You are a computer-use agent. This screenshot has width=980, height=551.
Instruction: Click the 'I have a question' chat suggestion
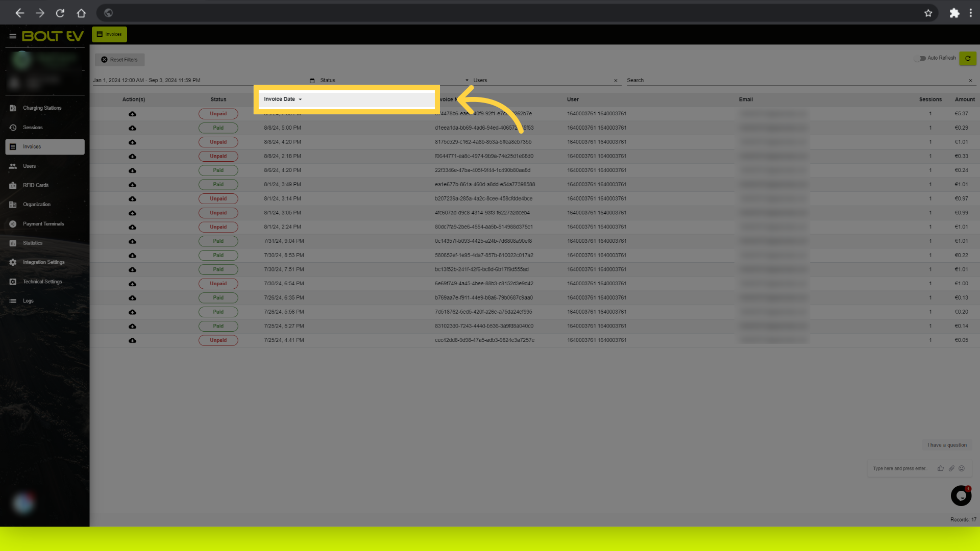tap(947, 445)
